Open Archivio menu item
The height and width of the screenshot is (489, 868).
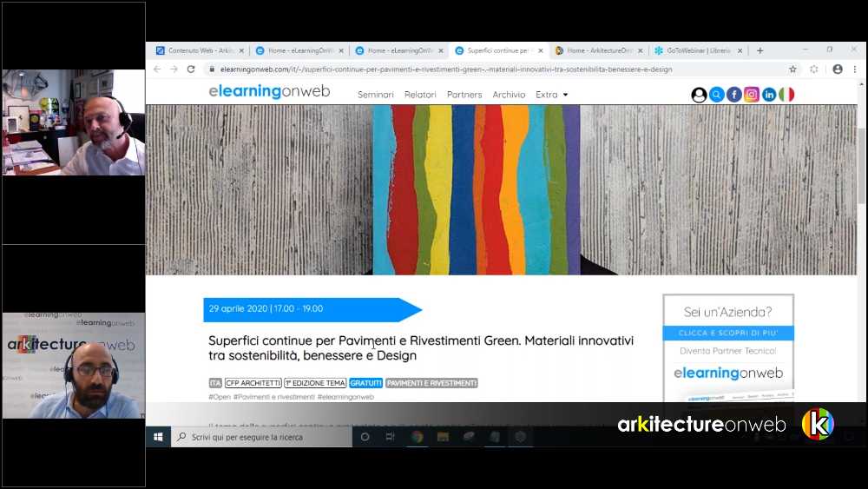509,95
